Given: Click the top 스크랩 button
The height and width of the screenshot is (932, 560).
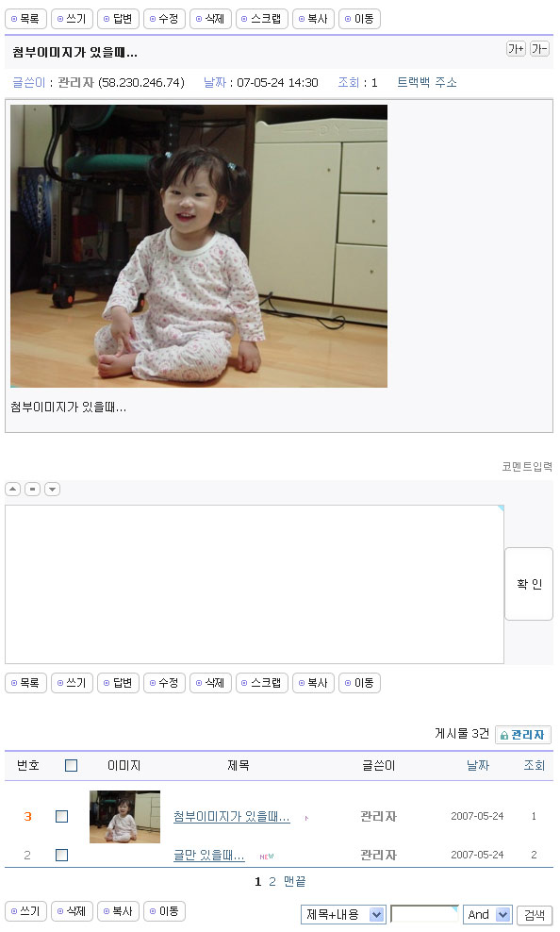Looking at the screenshot, I should pyautogui.click(x=262, y=19).
